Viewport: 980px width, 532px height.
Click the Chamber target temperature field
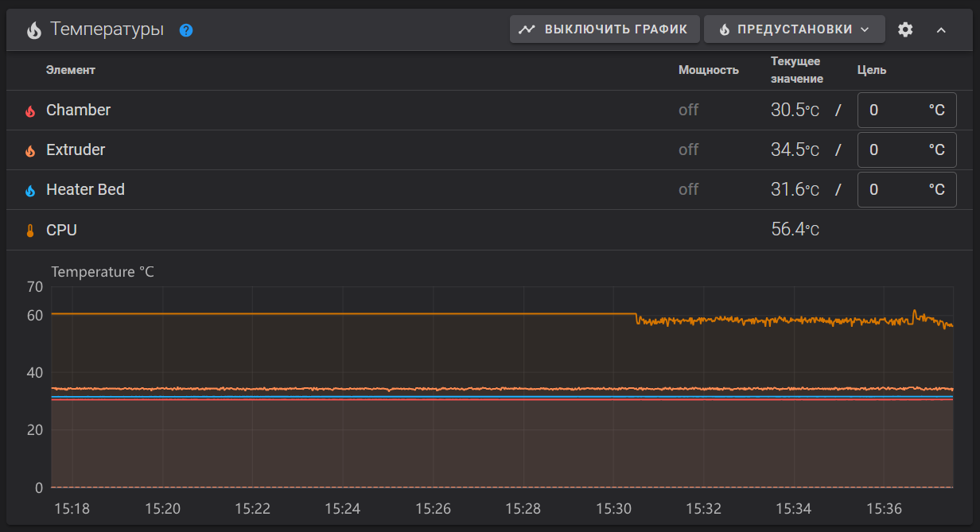coord(907,110)
